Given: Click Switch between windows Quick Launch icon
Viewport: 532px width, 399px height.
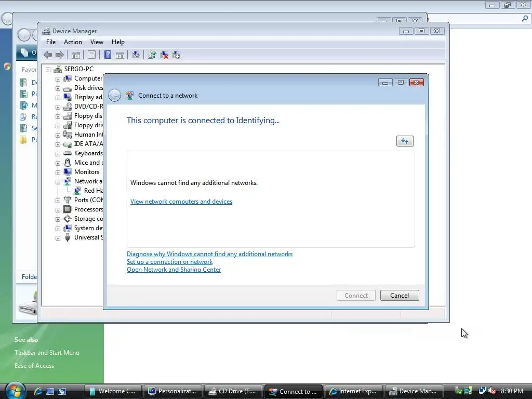Looking at the screenshot, I should (x=62, y=391).
